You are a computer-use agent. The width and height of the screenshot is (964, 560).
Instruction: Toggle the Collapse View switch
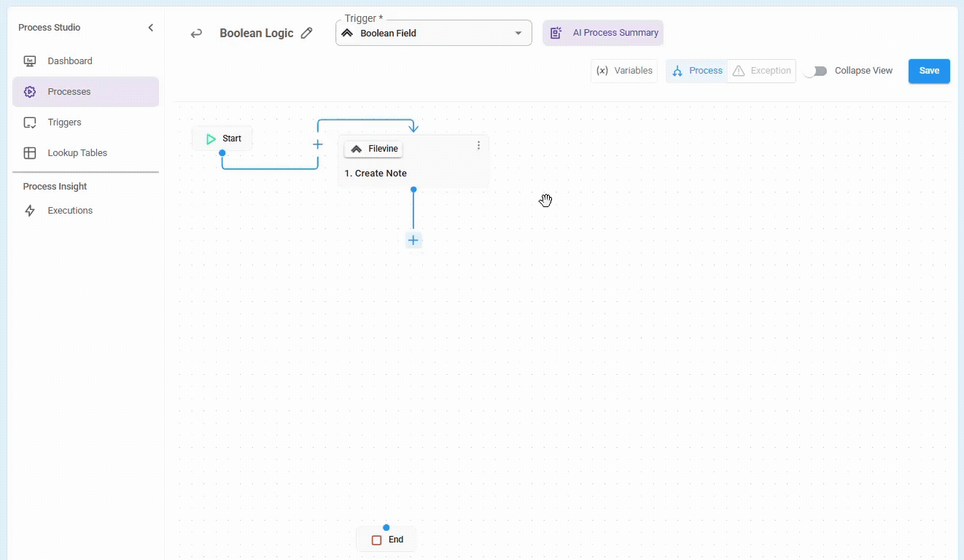click(x=815, y=71)
